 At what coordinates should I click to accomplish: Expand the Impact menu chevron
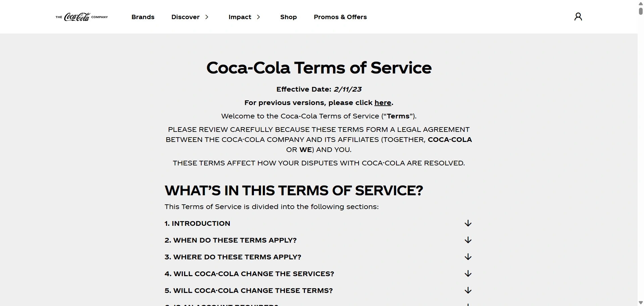(x=258, y=17)
